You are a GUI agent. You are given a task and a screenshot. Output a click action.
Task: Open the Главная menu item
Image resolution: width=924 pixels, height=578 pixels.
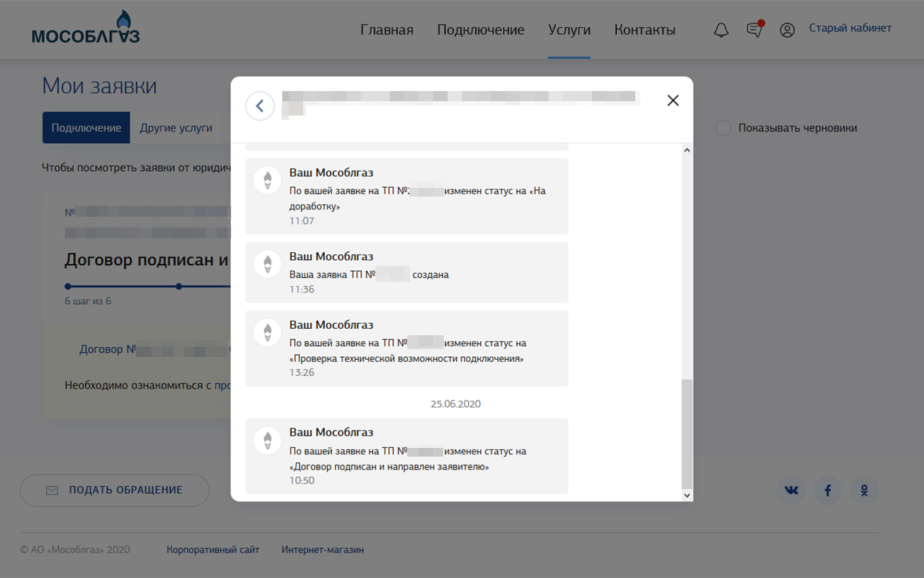pyautogui.click(x=387, y=30)
